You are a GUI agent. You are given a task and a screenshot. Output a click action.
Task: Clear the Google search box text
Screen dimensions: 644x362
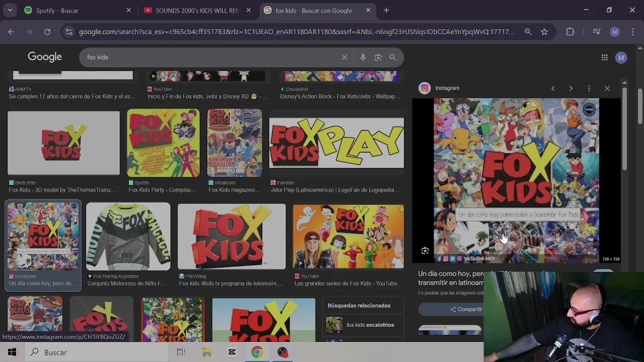click(345, 57)
